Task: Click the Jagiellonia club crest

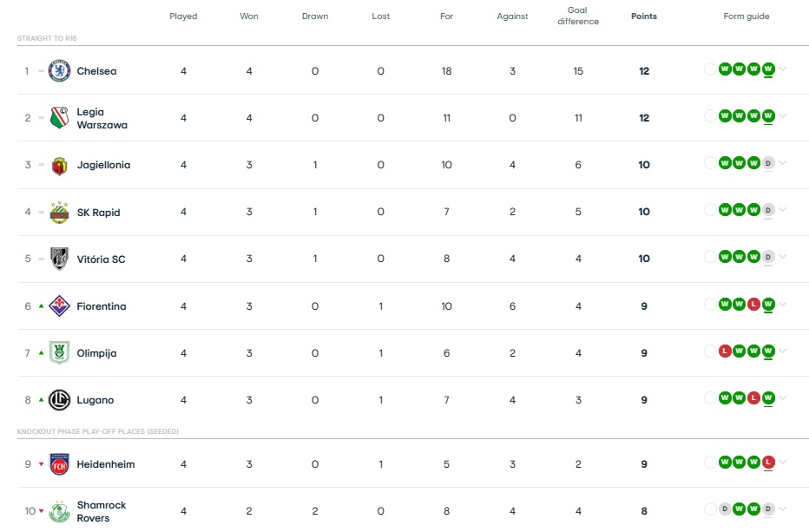Action: coord(59,166)
